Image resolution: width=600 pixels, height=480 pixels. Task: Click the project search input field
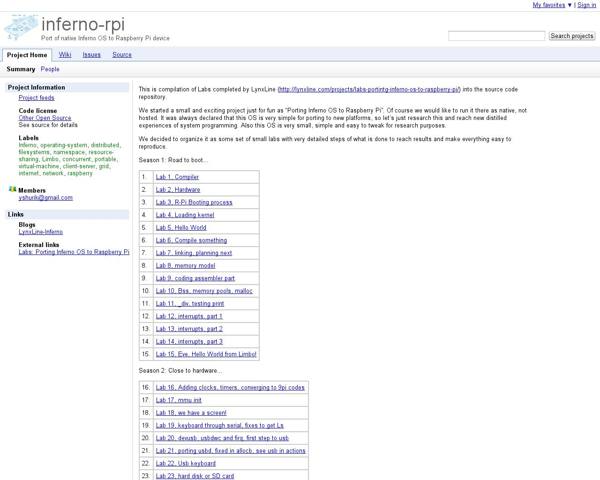coord(496,36)
